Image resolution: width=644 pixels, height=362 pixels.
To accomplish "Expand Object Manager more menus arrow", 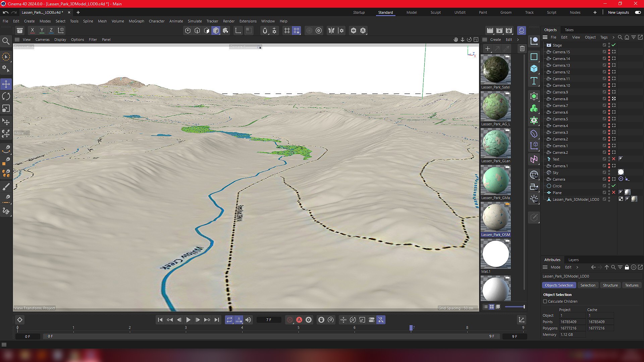I will point(613,37).
